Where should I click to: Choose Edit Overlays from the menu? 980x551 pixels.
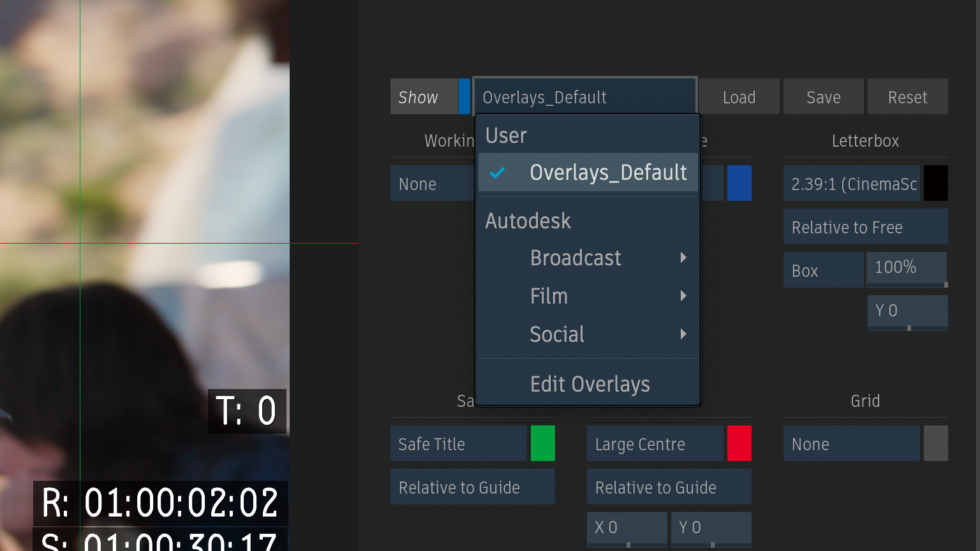[589, 385]
